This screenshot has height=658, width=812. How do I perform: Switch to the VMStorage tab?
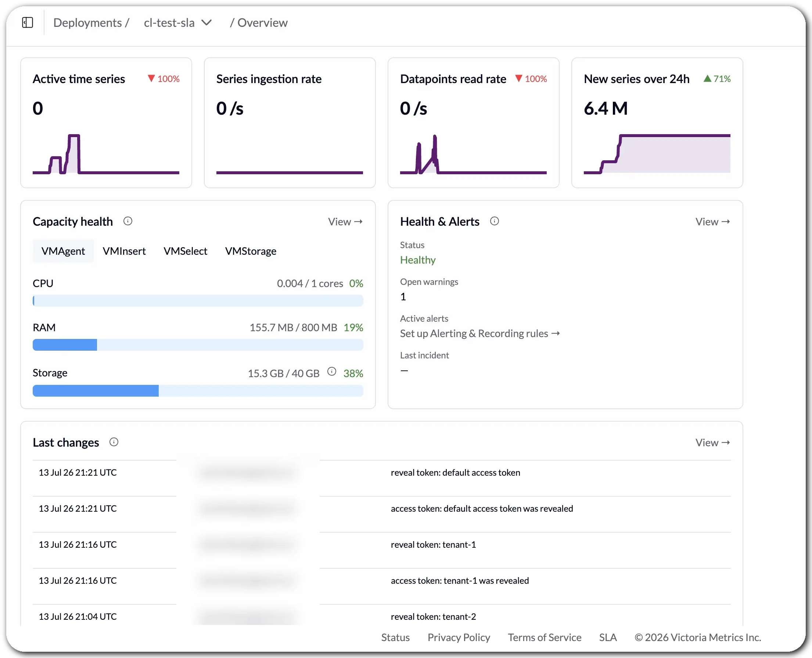pos(251,251)
